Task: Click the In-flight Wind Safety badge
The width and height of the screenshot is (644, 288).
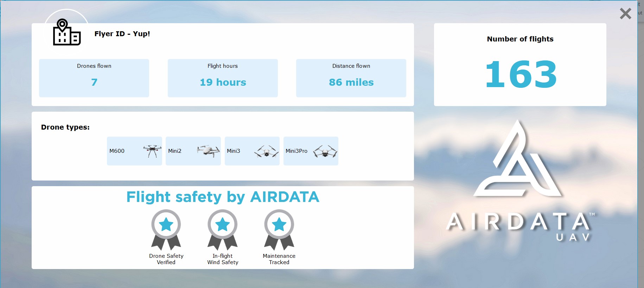Action: click(x=223, y=229)
